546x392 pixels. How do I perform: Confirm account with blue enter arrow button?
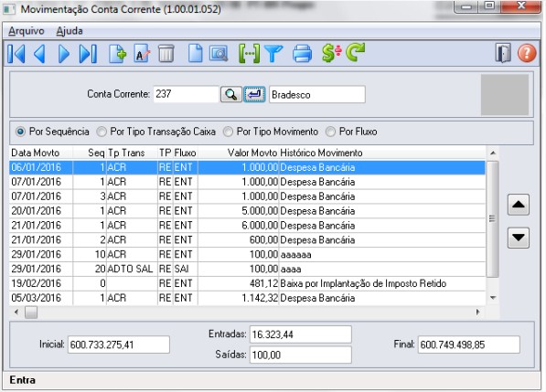click(x=254, y=94)
